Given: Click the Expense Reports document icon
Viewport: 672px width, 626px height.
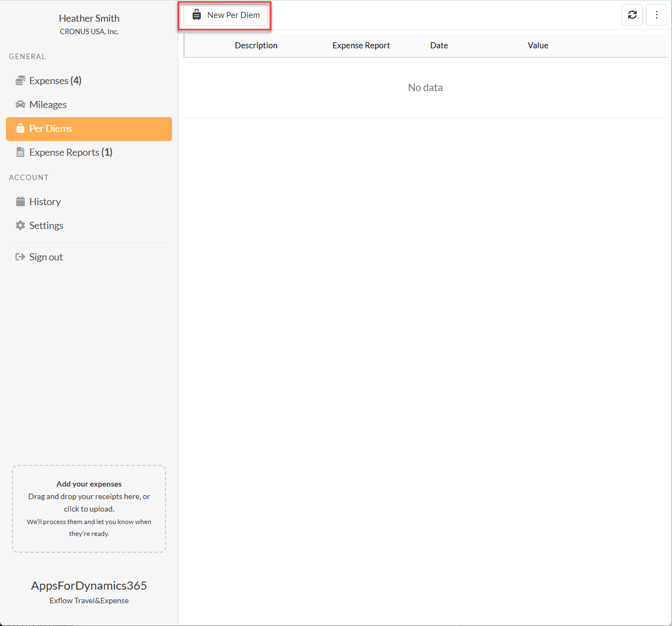Looking at the screenshot, I should click(x=20, y=152).
